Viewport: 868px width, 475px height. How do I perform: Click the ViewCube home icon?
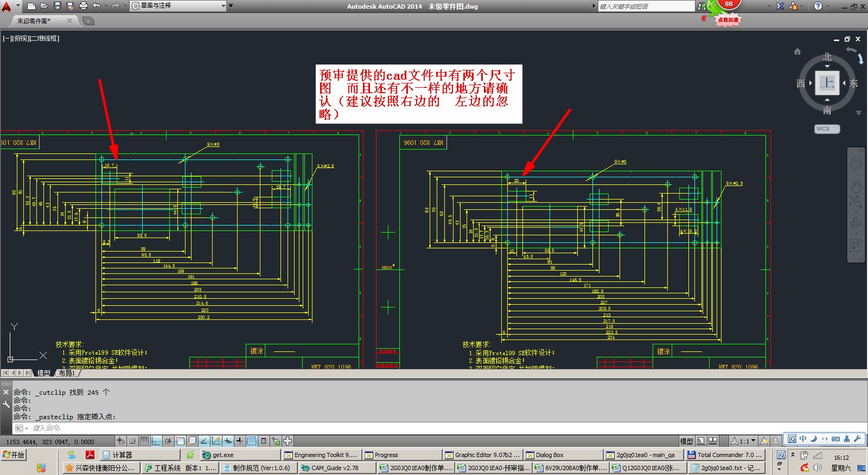797,52
